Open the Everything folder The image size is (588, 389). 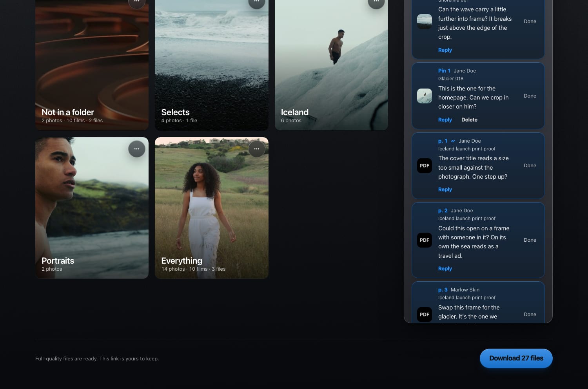point(212,208)
